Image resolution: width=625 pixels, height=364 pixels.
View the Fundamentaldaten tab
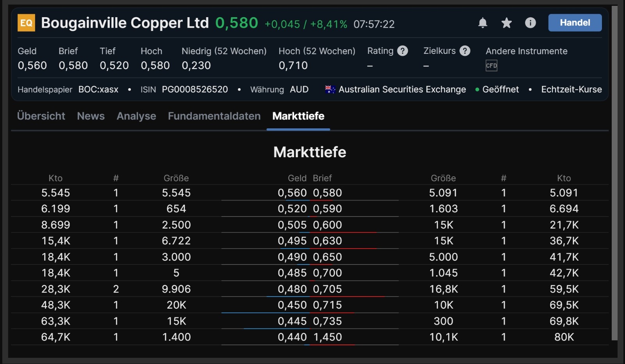pyautogui.click(x=214, y=116)
